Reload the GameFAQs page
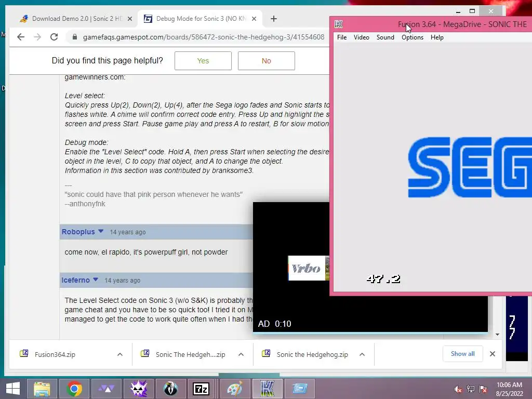 (54, 37)
